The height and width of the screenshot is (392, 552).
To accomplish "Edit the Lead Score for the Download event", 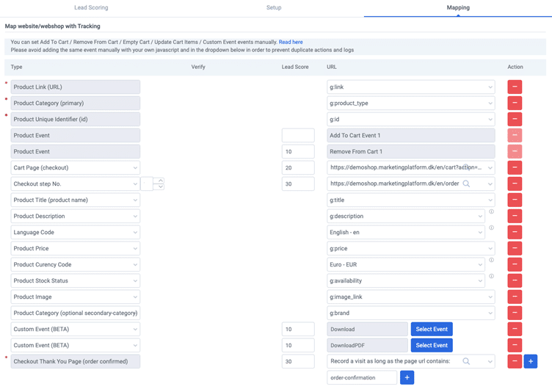I will click(x=298, y=330).
